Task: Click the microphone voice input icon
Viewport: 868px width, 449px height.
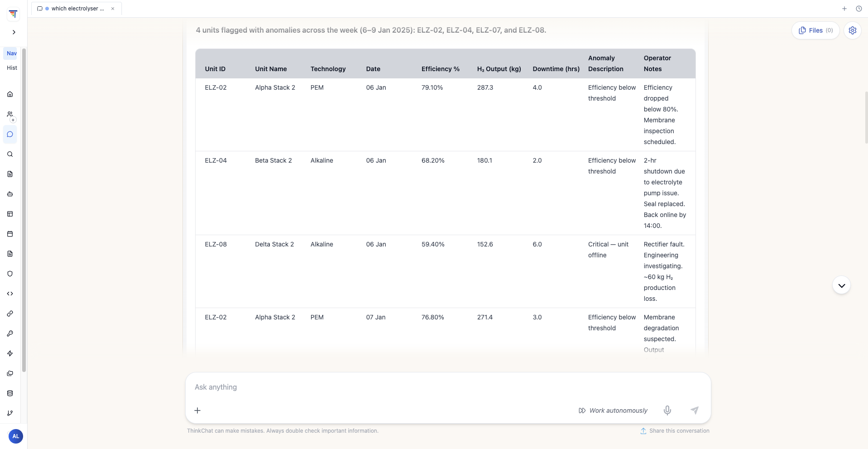Action: pos(667,410)
